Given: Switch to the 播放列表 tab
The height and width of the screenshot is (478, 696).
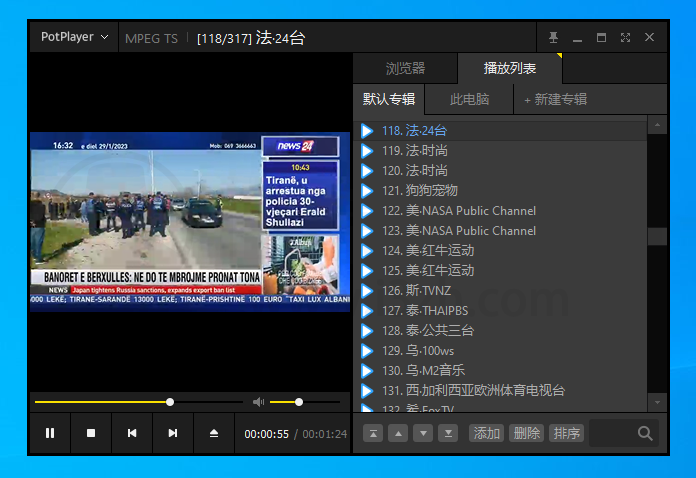Looking at the screenshot, I should point(510,68).
